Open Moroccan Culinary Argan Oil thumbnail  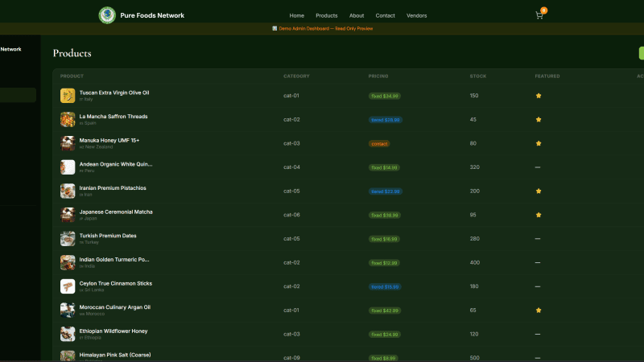pos(68,311)
